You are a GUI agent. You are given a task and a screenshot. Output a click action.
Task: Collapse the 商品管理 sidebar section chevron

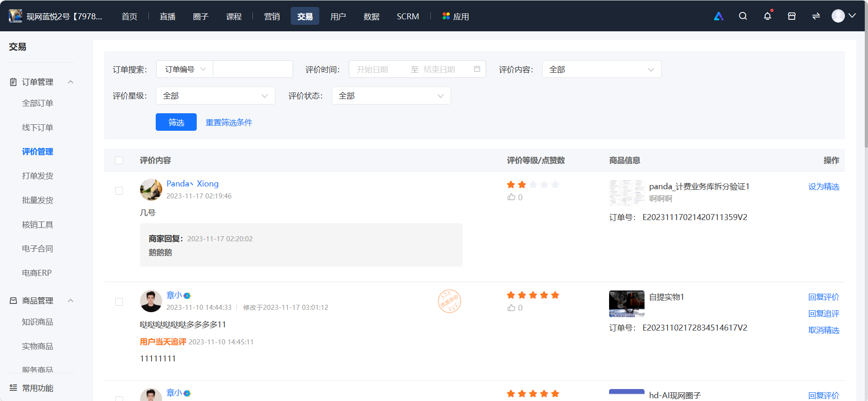(x=70, y=301)
